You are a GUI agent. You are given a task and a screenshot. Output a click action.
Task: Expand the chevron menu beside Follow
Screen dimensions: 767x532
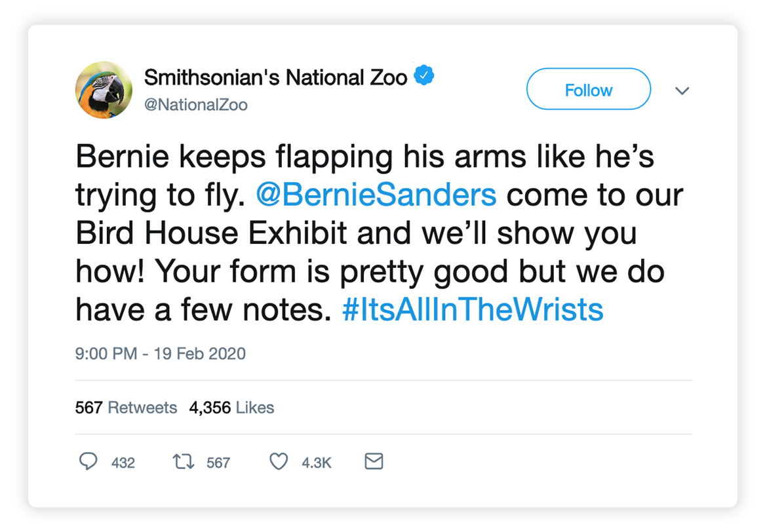coord(682,90)
